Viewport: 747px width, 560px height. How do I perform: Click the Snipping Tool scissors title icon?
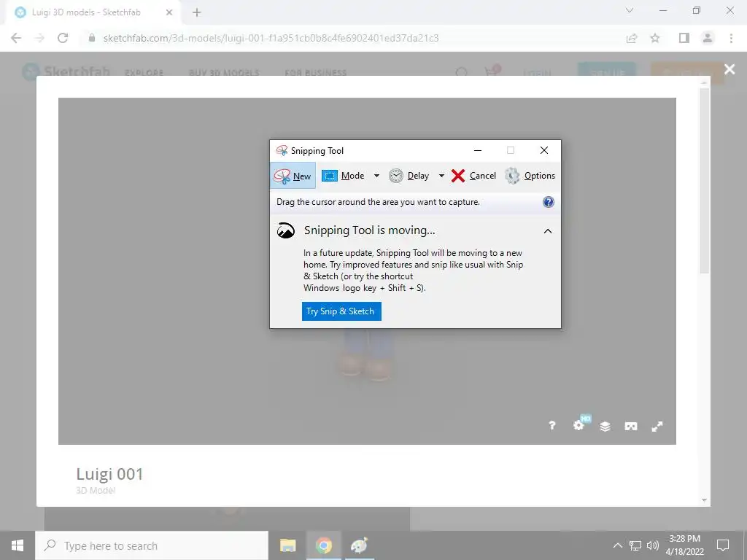282,150
